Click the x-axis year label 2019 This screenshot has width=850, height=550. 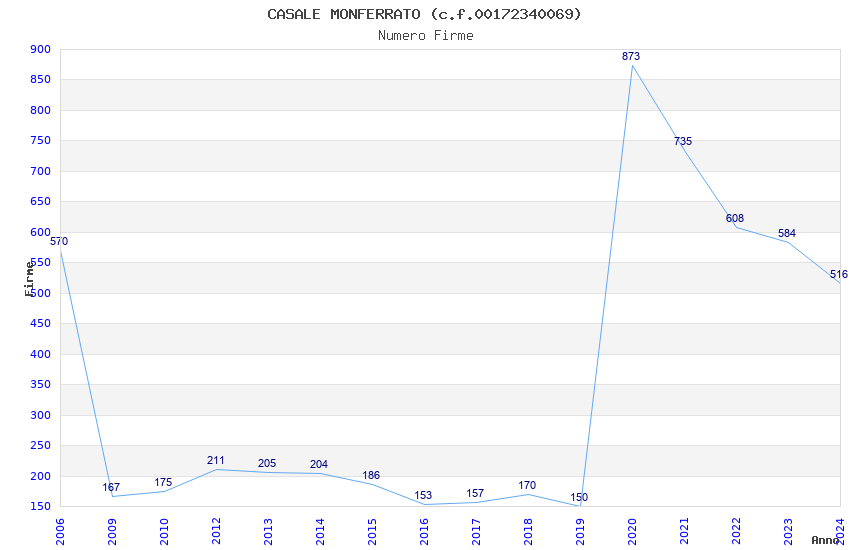tap(580, 532)
